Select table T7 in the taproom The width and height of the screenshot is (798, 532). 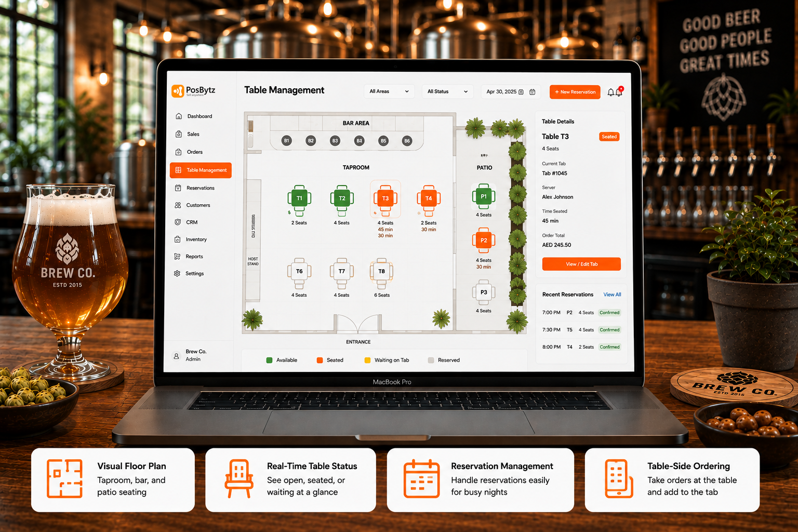[342, 271]
